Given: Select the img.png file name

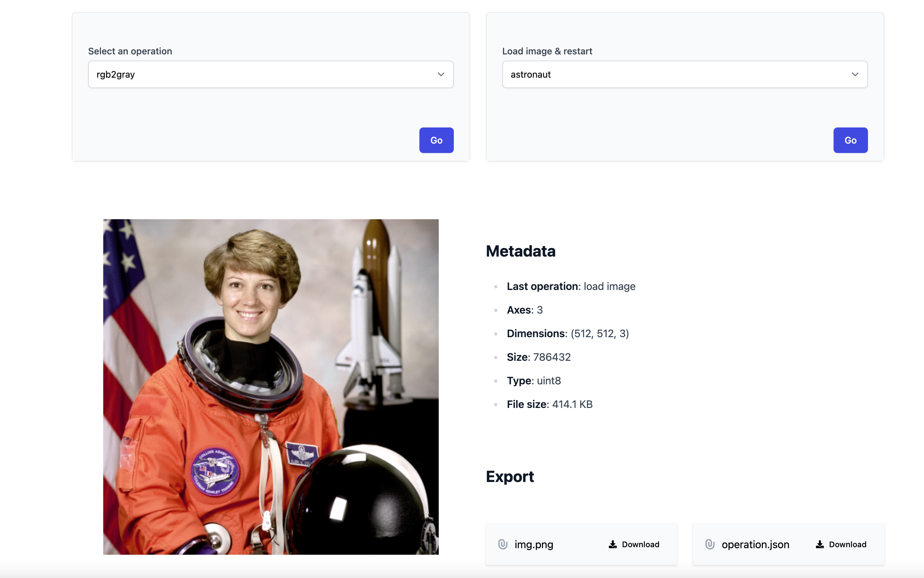Looking at the screenshot, I should [x=534, y=544].
